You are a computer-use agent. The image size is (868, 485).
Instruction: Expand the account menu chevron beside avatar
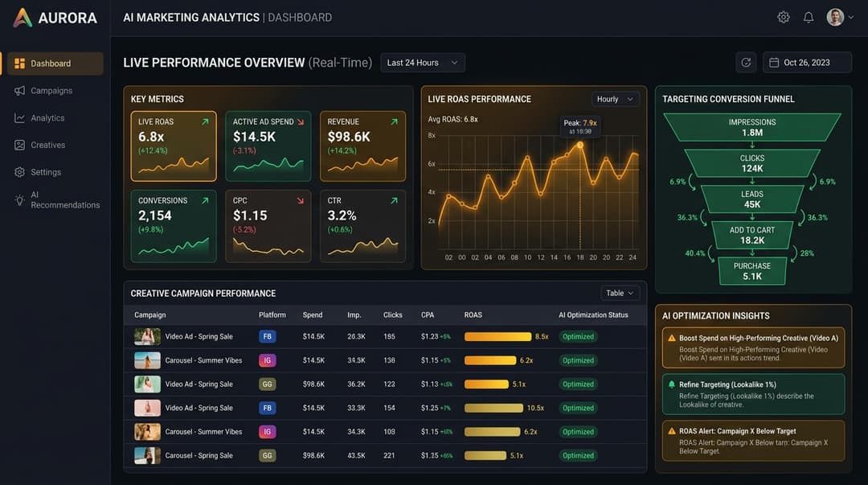tap(851, 17)
